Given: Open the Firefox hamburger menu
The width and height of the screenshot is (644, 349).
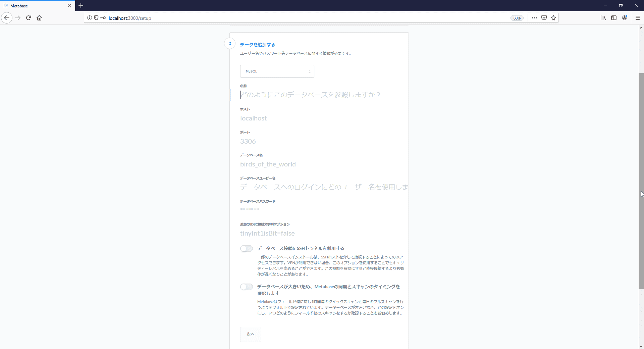Looking at the screenshot, I should (x=638, y=18).
